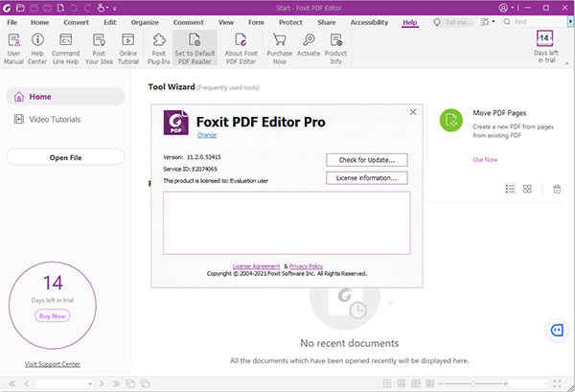The image size is (575, 392).
Task: Switch to the Convert tab
Action: [76, 22]
